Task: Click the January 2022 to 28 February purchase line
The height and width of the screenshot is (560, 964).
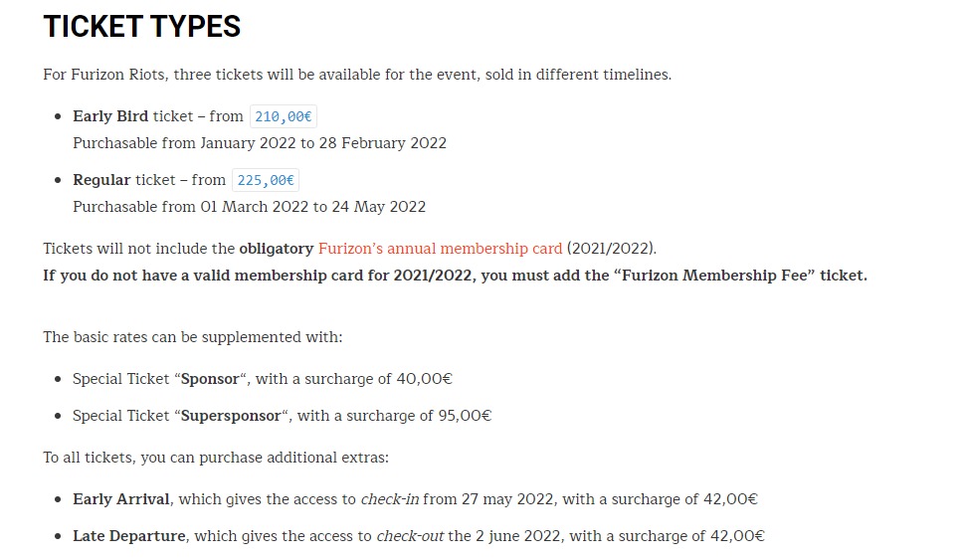Action: point(260,143)
